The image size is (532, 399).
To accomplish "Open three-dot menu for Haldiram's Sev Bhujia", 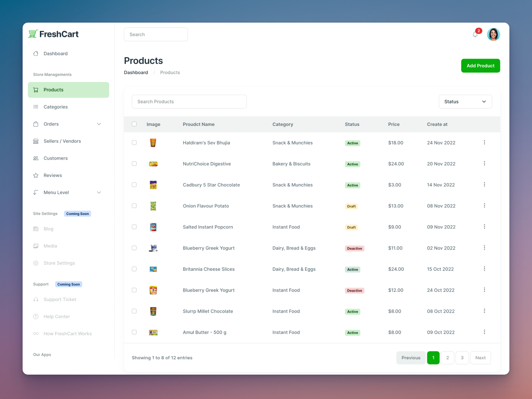I will [x=484, y=142].
